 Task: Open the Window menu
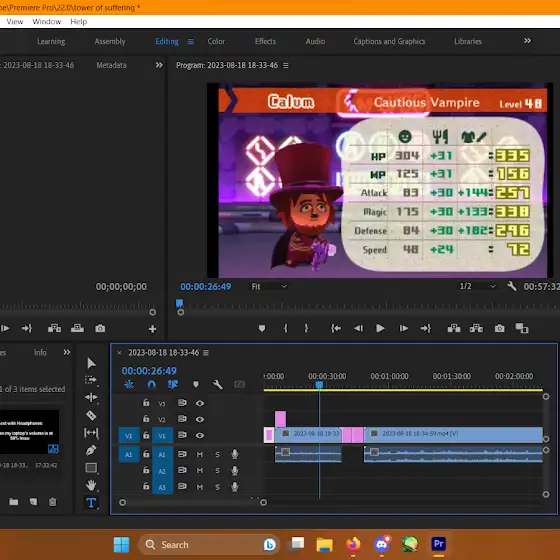tap(47, 22)
